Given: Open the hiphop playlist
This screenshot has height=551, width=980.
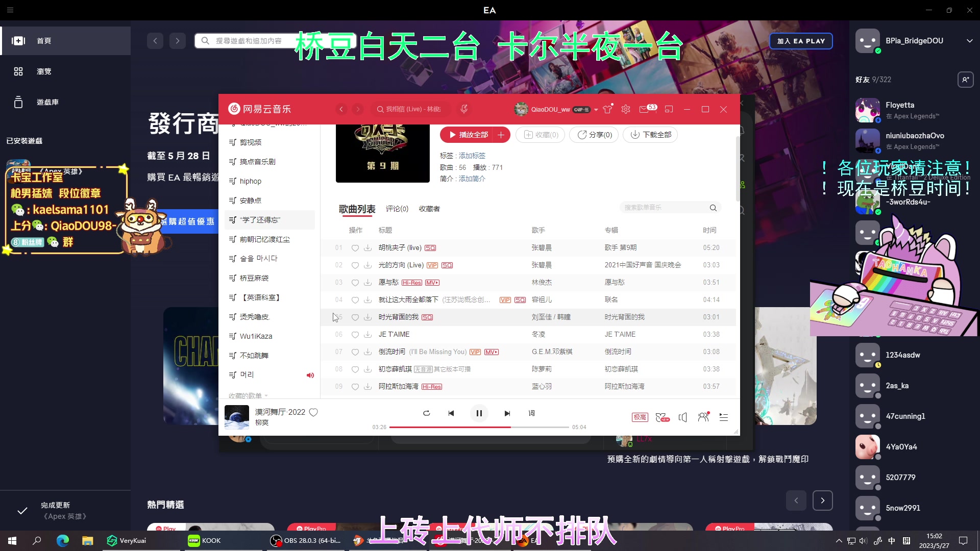Looking at the screenshot, I should 269,181.
